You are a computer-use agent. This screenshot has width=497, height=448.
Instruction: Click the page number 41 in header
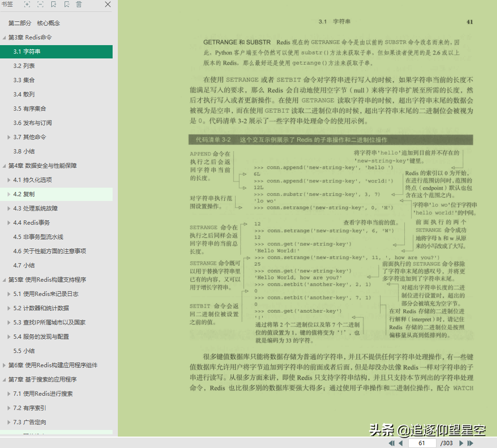point(470,22)
